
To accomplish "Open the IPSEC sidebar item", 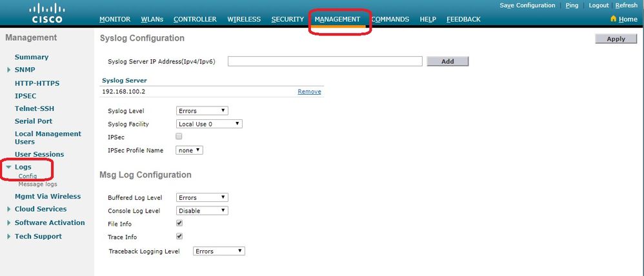I will click(25, 96).
